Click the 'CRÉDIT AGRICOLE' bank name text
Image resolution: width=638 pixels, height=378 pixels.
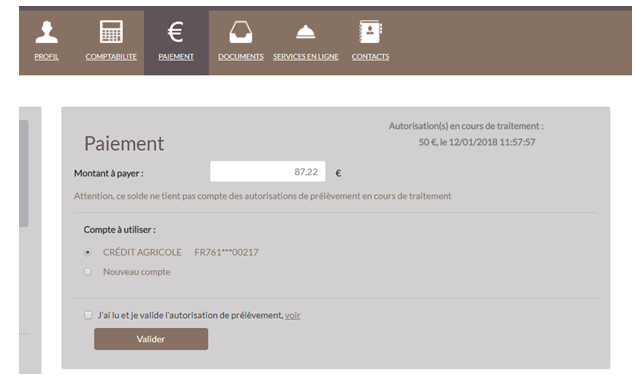click(x=142, y=252)
